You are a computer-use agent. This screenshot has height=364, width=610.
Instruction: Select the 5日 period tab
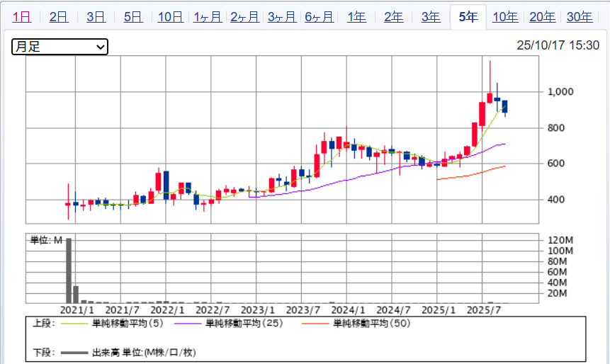point(132,17)
